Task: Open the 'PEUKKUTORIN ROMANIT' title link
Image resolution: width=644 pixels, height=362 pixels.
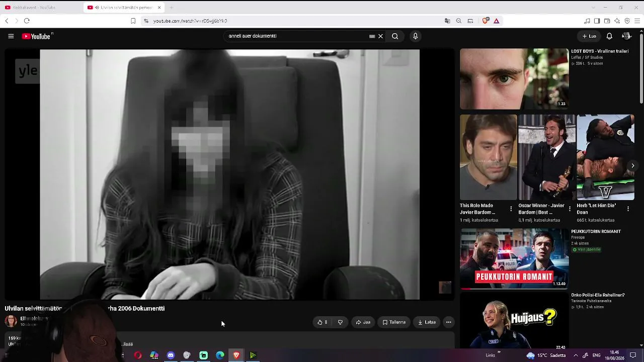Action: coord(596,232)
